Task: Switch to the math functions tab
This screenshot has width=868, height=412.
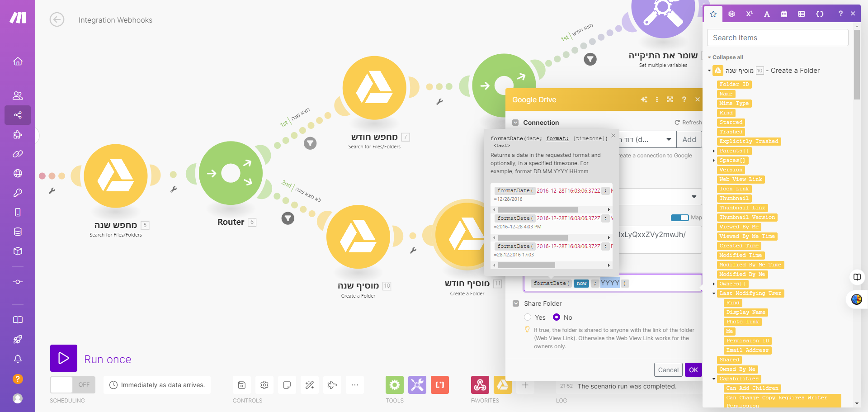Action: [749, 14]
